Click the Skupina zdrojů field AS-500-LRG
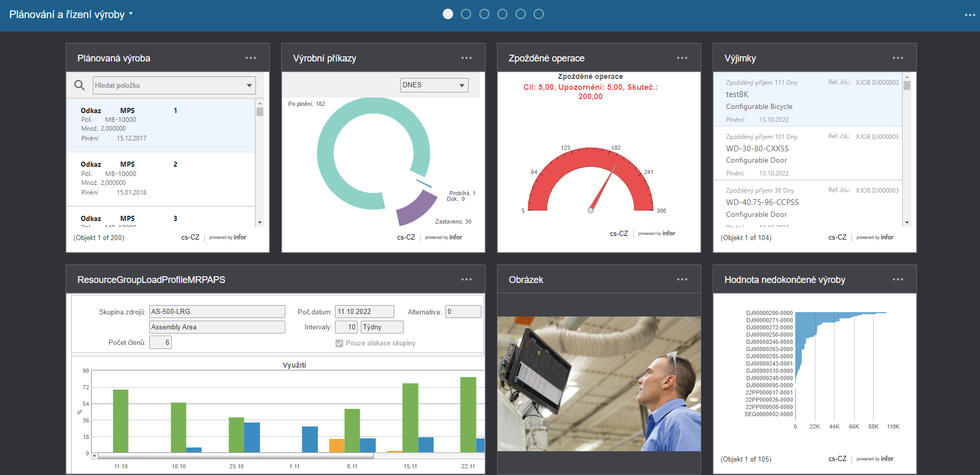Viewport: 980px width, 475px height. 217,311
